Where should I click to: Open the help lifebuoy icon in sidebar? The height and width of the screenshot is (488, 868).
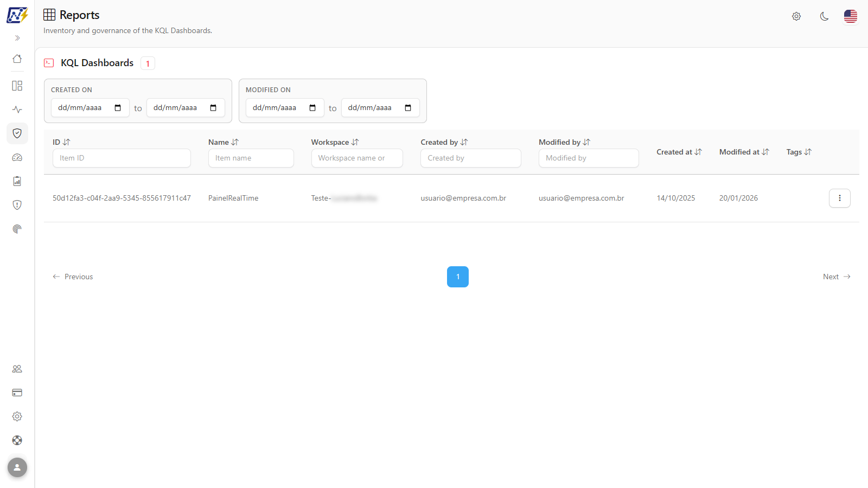(17, 440)
